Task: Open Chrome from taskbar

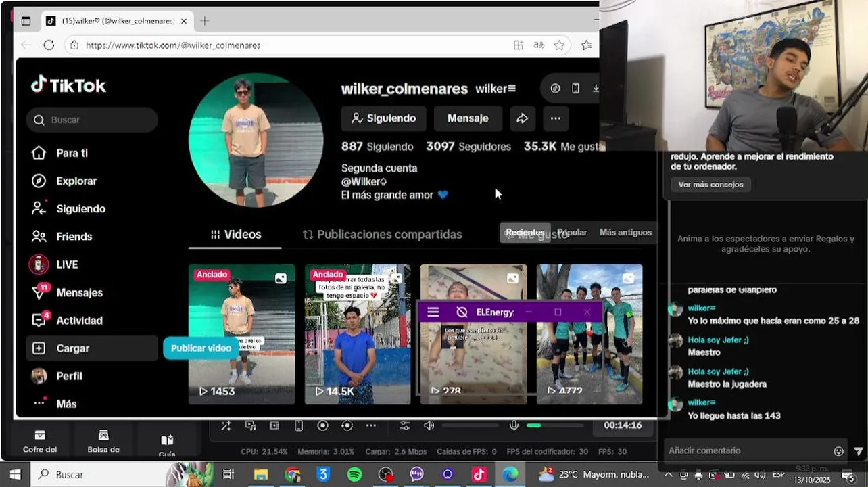Action: (292, 475)
